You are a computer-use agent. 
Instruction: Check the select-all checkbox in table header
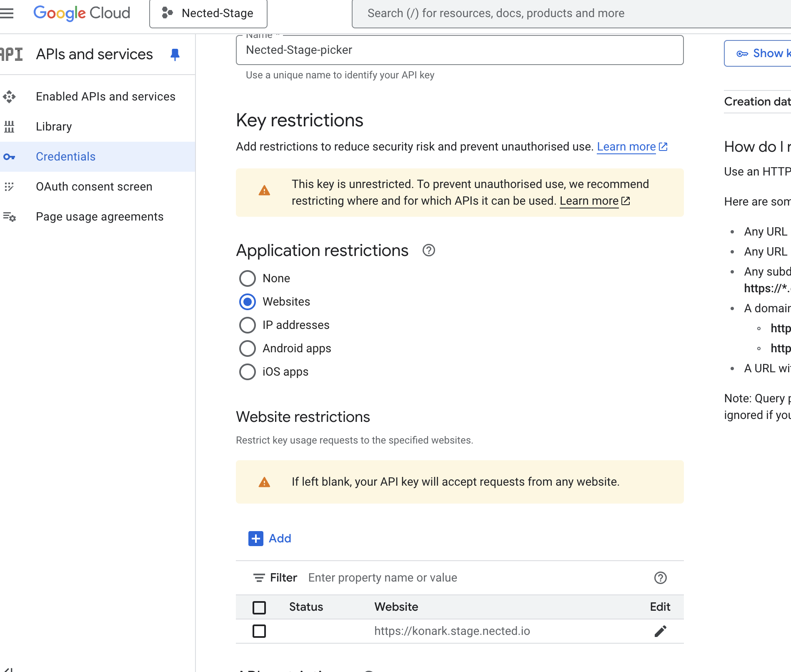point(259,607)
